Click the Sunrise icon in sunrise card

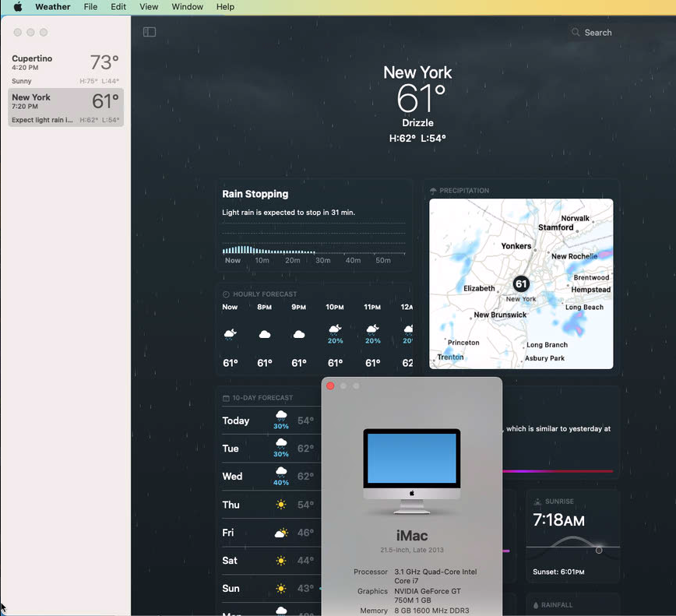pyautogui.click(x=537, y=502)
